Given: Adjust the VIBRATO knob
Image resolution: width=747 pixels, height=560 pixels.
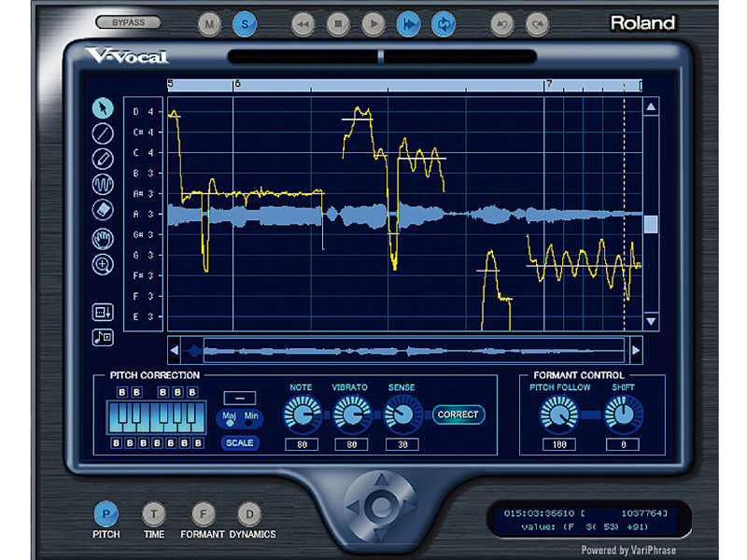Looking at the screenshot, I should [353, 413].
